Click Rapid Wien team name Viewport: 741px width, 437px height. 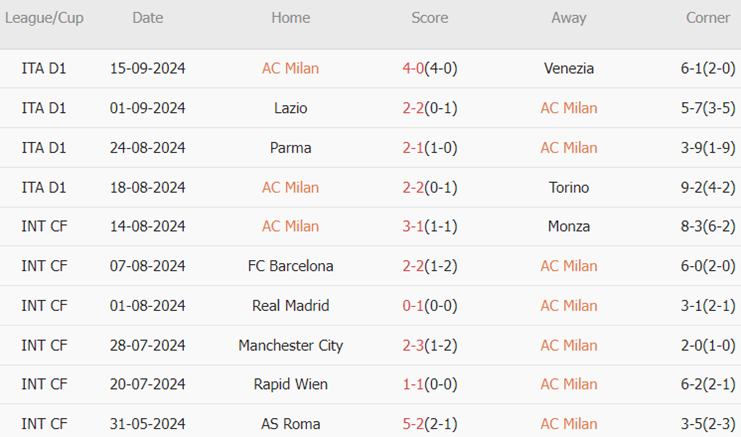tap(290, 385)
